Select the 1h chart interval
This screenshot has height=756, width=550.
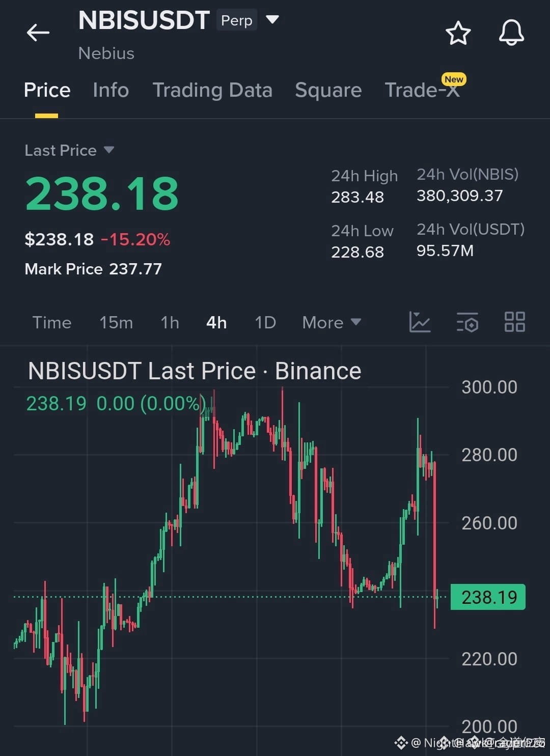click(170, 322)
